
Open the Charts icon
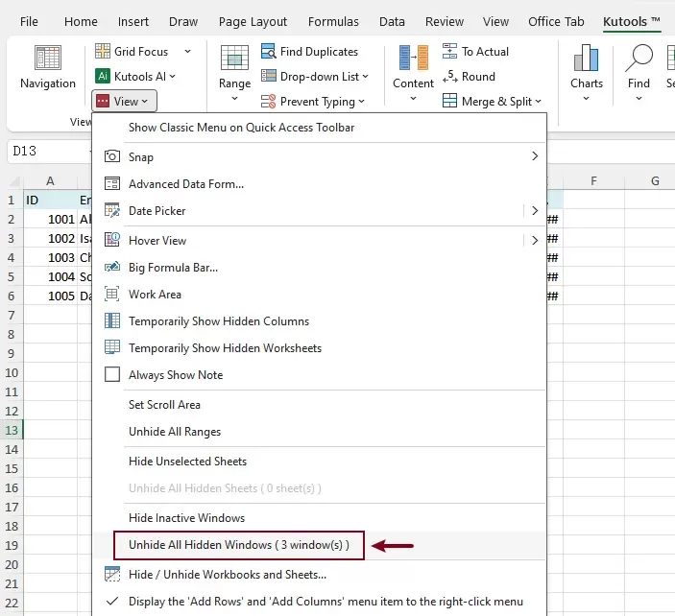[587, 58]
